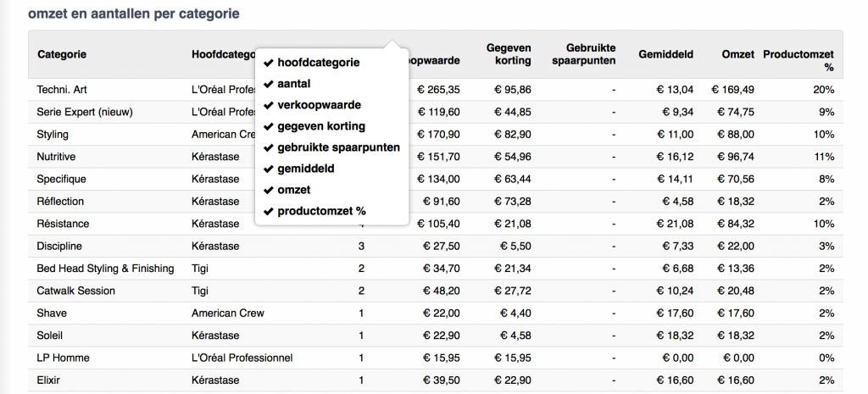Select the Gebruikte spaarpunten column header
This screenshot has width=868, height=394.
[x=584, y=55]
